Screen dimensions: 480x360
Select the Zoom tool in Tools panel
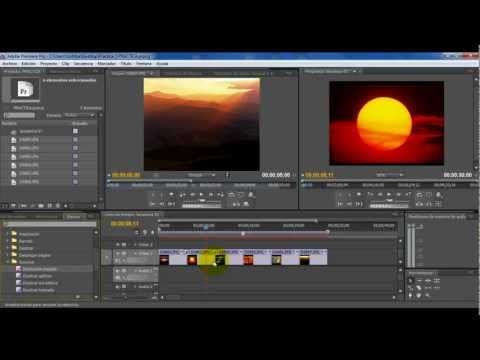(x=428, y=295)
